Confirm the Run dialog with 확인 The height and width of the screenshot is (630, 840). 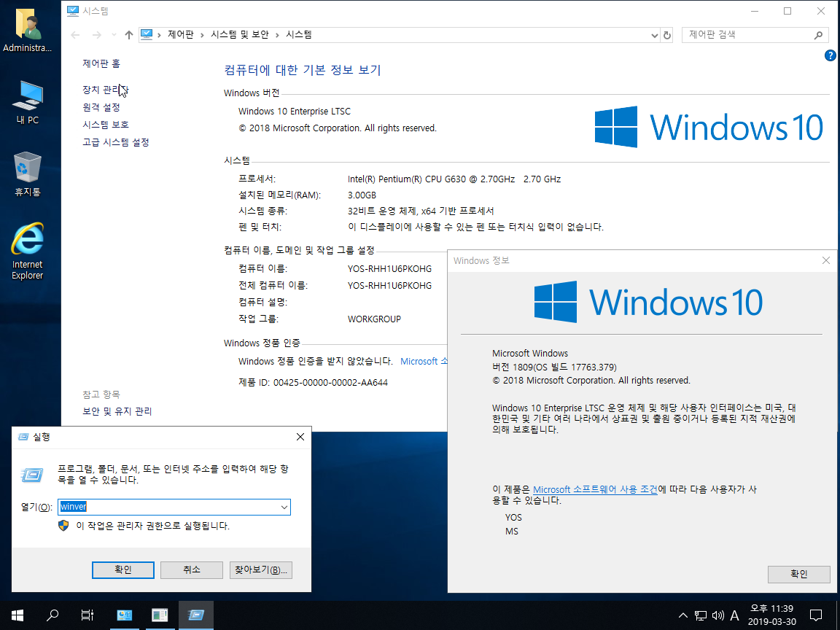click(123, 570)
